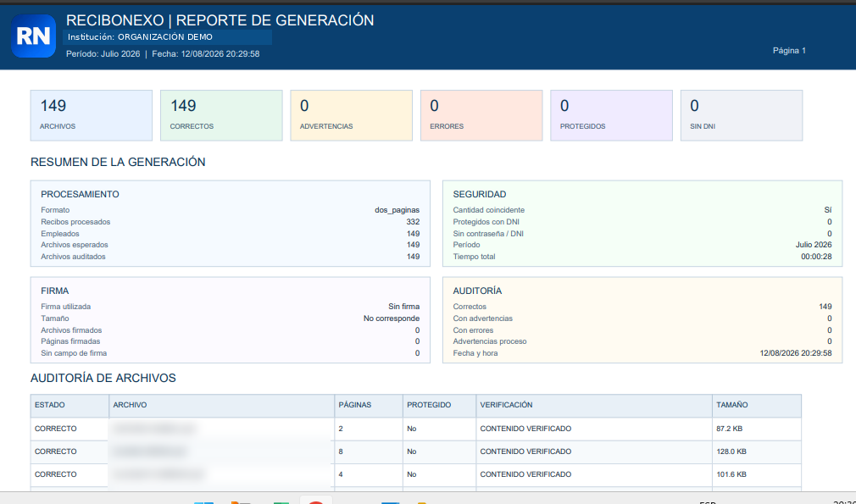
Task: Select the Recibos procesados value 332
Action: tap(413, 222)
